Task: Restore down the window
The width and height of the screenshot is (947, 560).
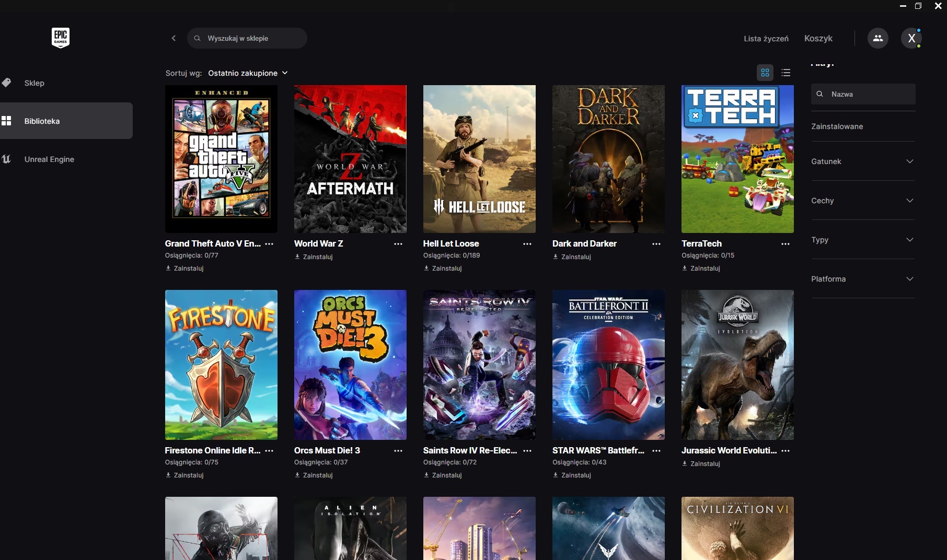Action: tap(918, 6)
